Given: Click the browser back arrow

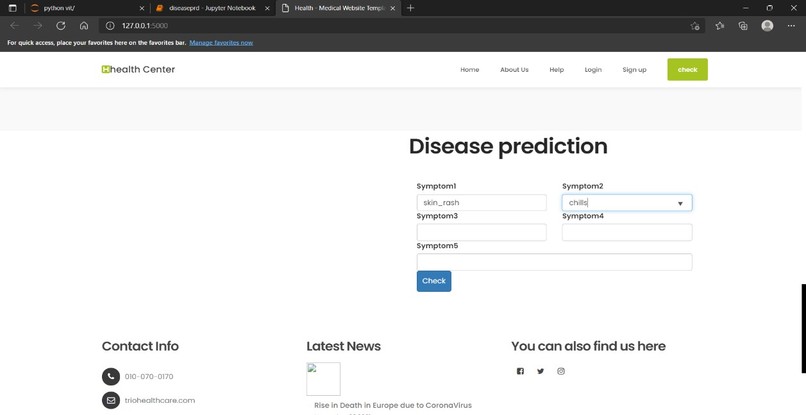Looking at the screenshot, I should tap(14, 26).
